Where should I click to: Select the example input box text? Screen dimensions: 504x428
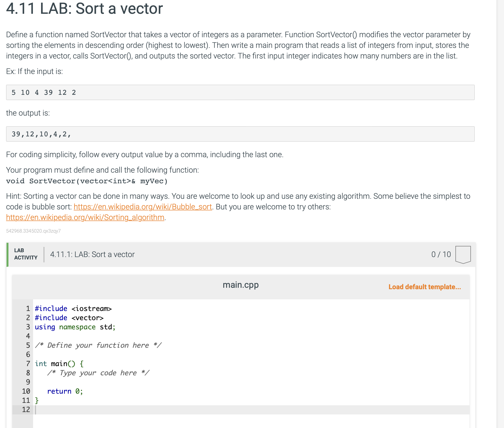coord(44,92)
